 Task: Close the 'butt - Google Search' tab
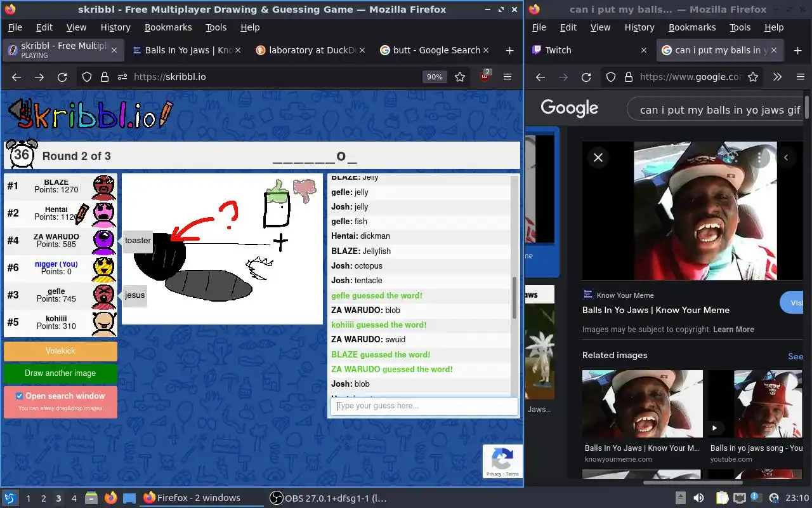pos(486,50)
